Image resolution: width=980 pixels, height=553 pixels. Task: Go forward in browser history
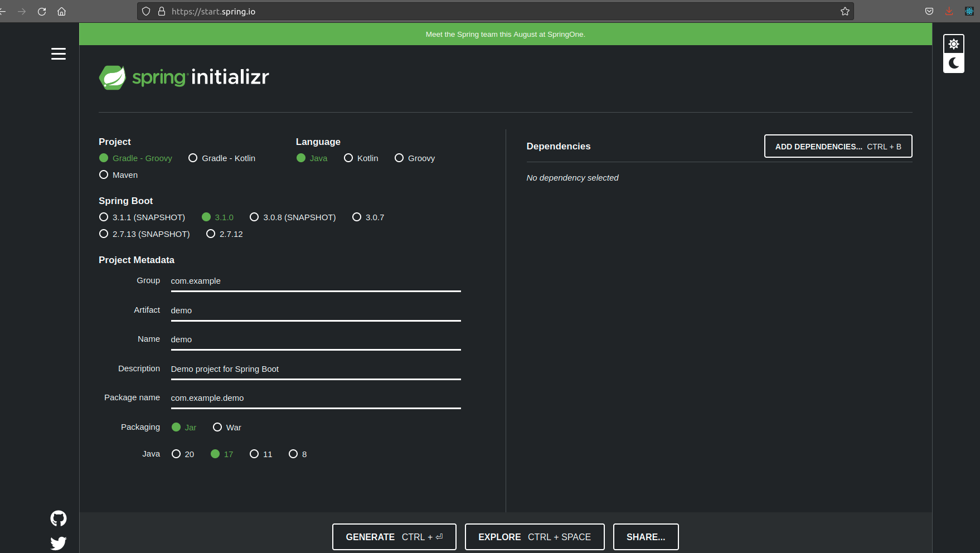tap(22, 11)
